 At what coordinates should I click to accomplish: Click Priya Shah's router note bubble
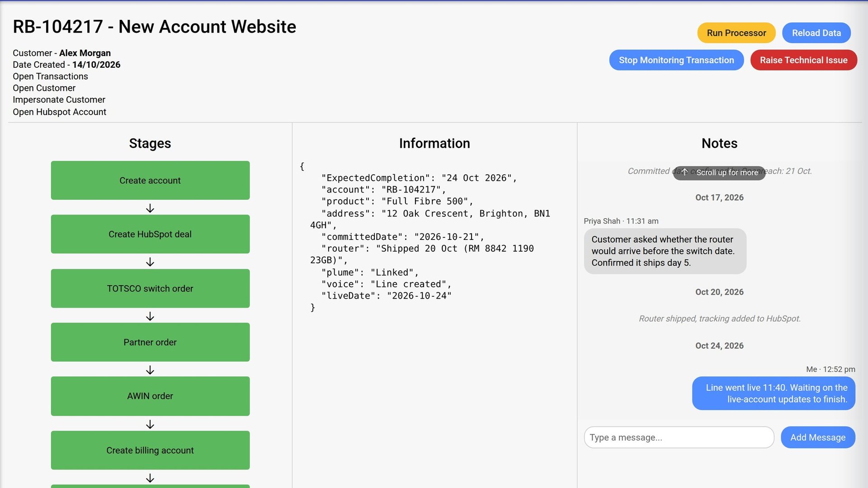(665, 251)
